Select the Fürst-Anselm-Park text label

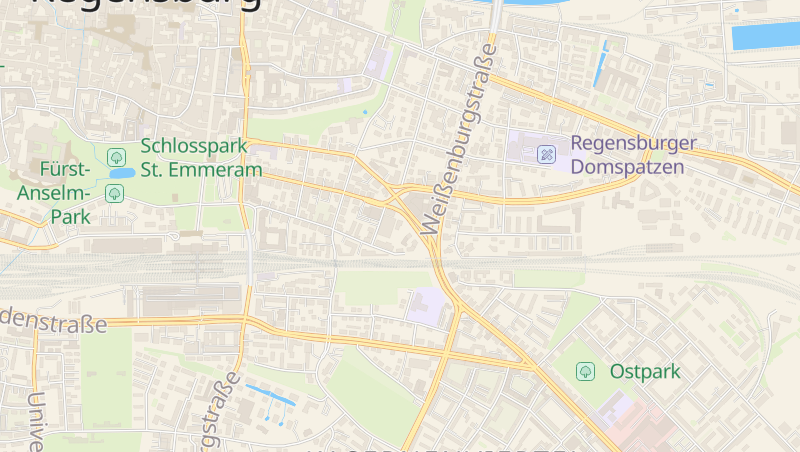pyautogui.click(x=54, y=193)
